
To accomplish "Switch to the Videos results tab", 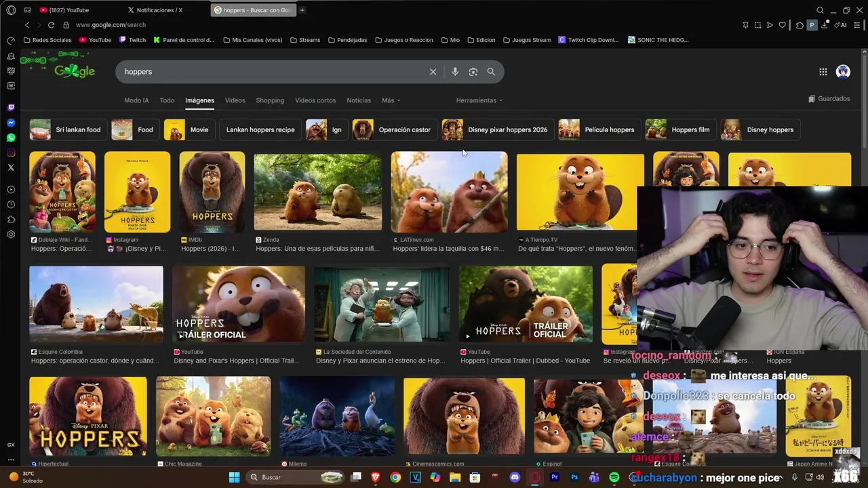I will pyautogui.click(x=235, y=100).
